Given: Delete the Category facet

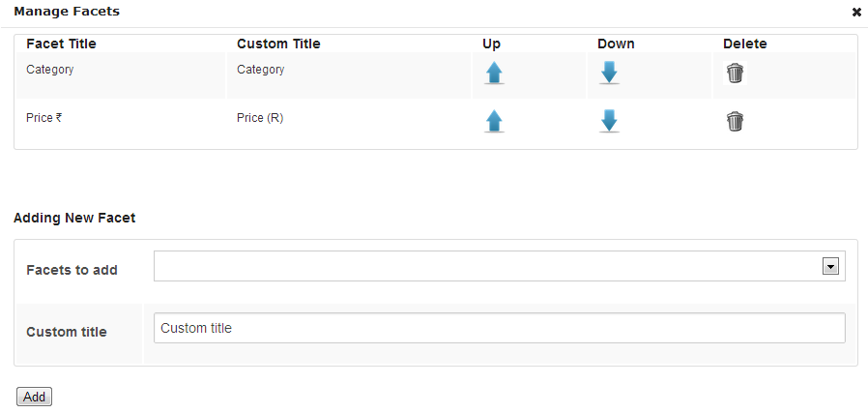Looking at the screenshot, I should [735, 73].
